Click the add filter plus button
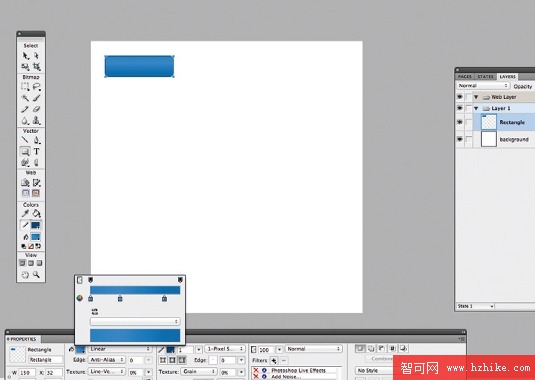The image size is (535, 380). tap(274, 360)
